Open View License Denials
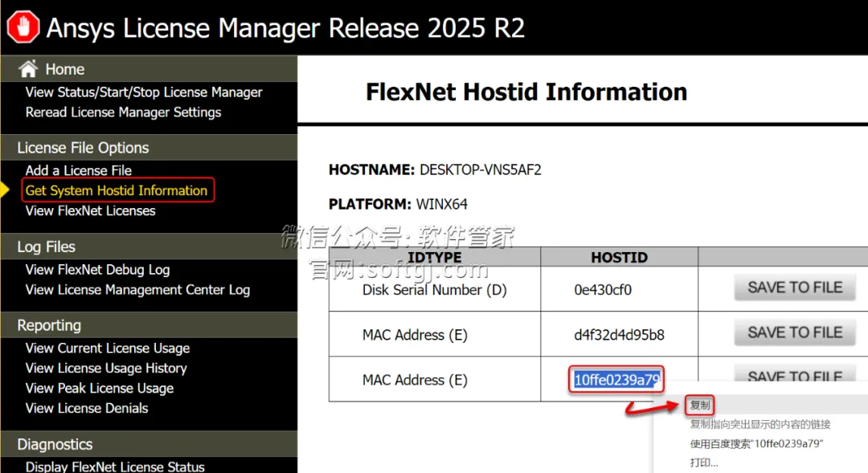 point(87,408)
